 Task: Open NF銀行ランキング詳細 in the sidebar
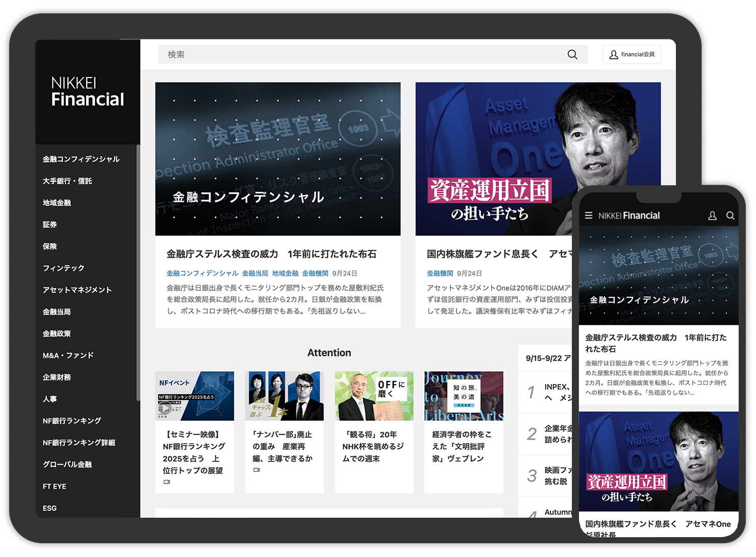click(x=79, y=443)
